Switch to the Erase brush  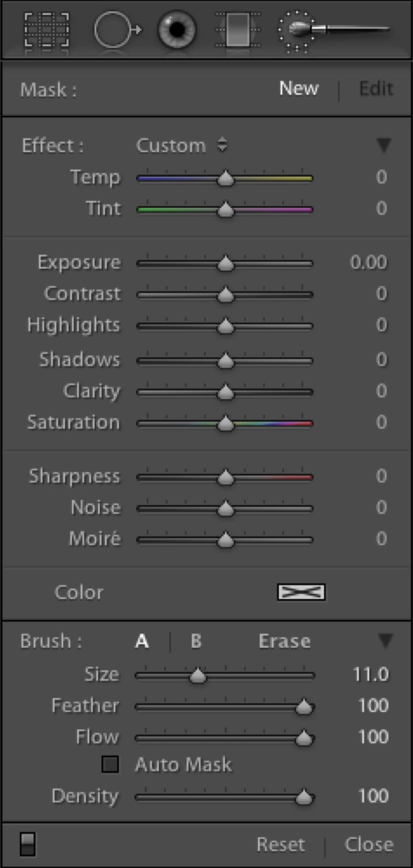[x=284, y=641]
